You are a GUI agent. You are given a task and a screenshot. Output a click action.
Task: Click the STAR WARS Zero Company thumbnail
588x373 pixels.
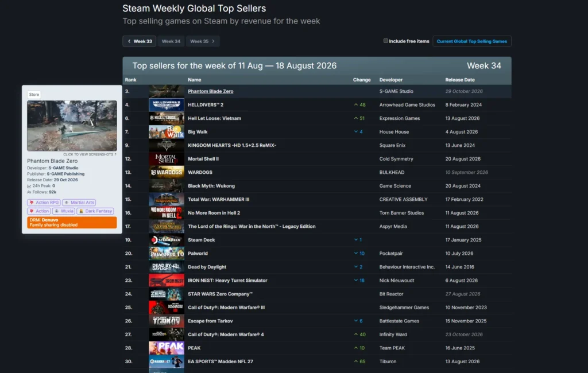point(167,294)
